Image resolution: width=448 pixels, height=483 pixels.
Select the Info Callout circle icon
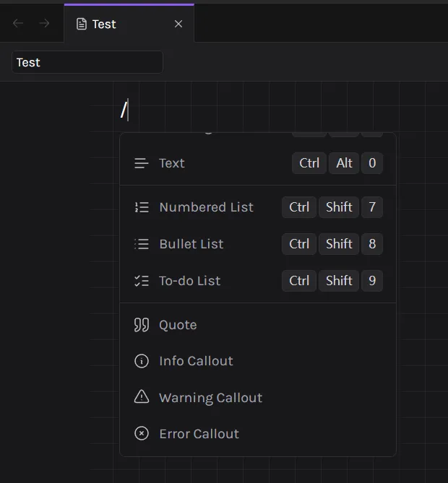point(142,361)
